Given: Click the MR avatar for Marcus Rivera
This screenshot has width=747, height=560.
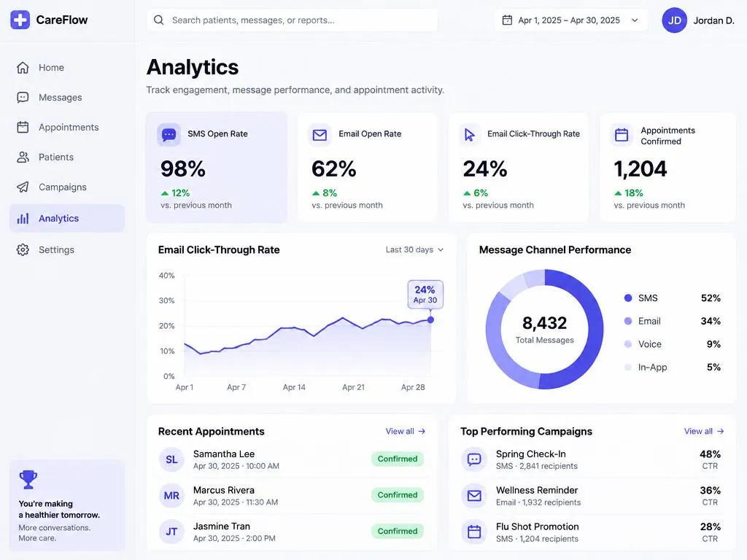Looking at the screenshot, I should coord(171,496).
